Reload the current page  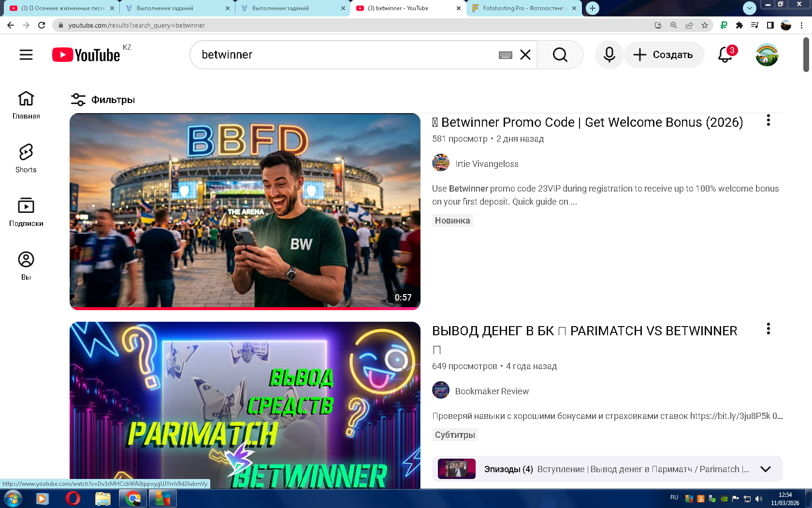coord(42,25)
